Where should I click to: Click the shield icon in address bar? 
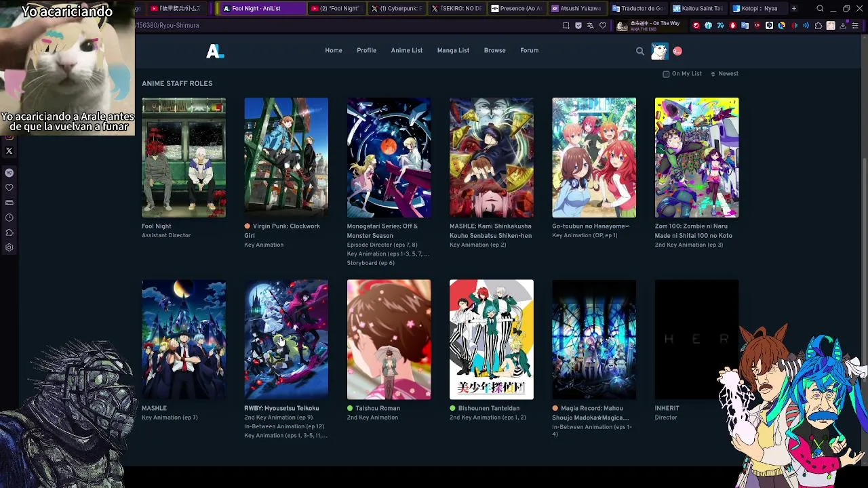578,26
